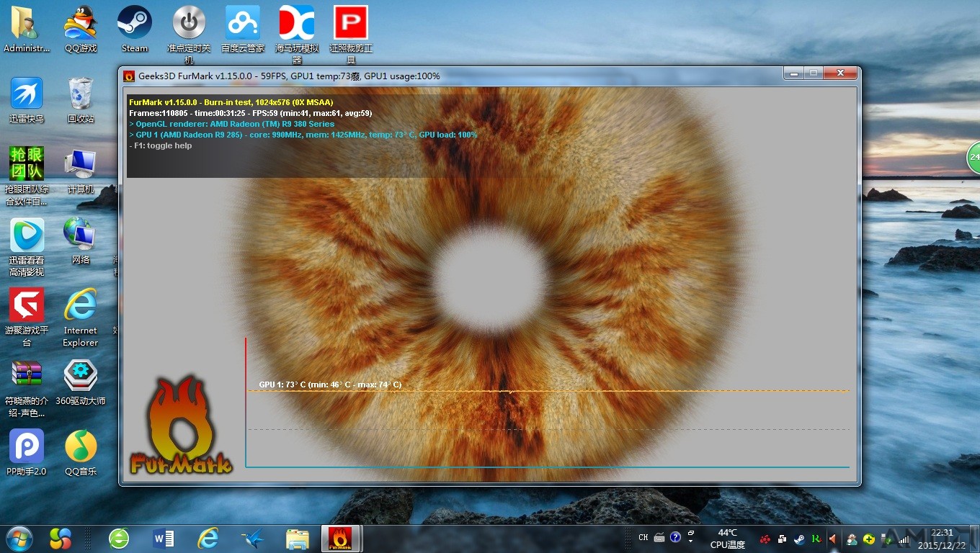Open PP助手2.0 desktop shortcut
The image size is (980, 553).
point(27,453)
